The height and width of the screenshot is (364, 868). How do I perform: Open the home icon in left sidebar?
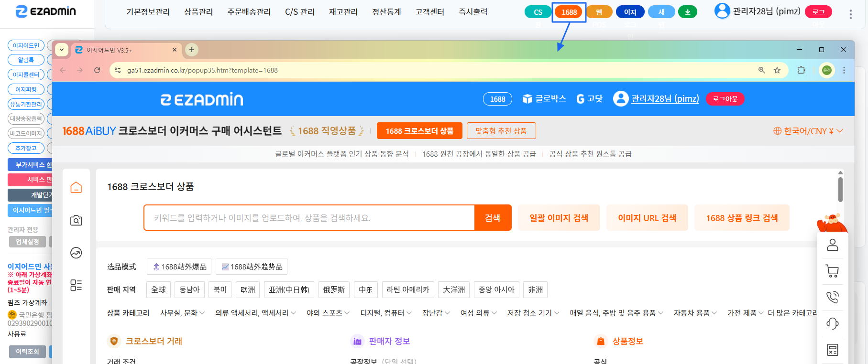76,187
